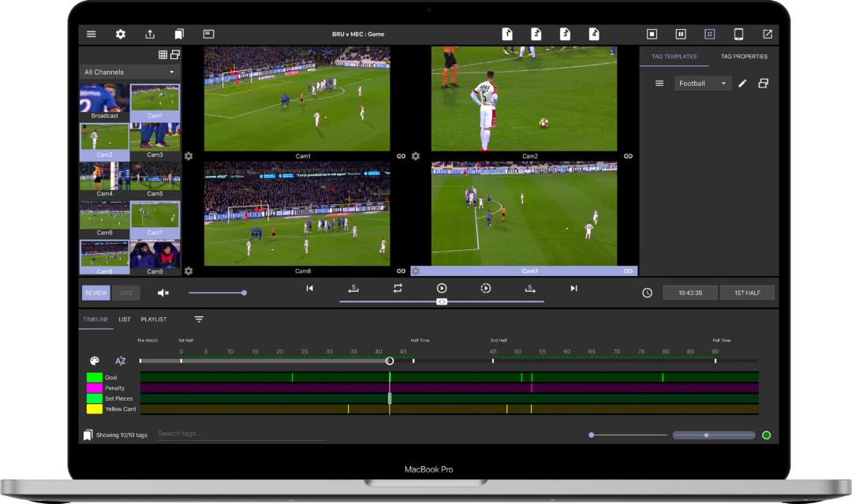Screen dimensions: 852x504
Task: Expand the All Channels dropdown
Action: (x=130, y=72)
